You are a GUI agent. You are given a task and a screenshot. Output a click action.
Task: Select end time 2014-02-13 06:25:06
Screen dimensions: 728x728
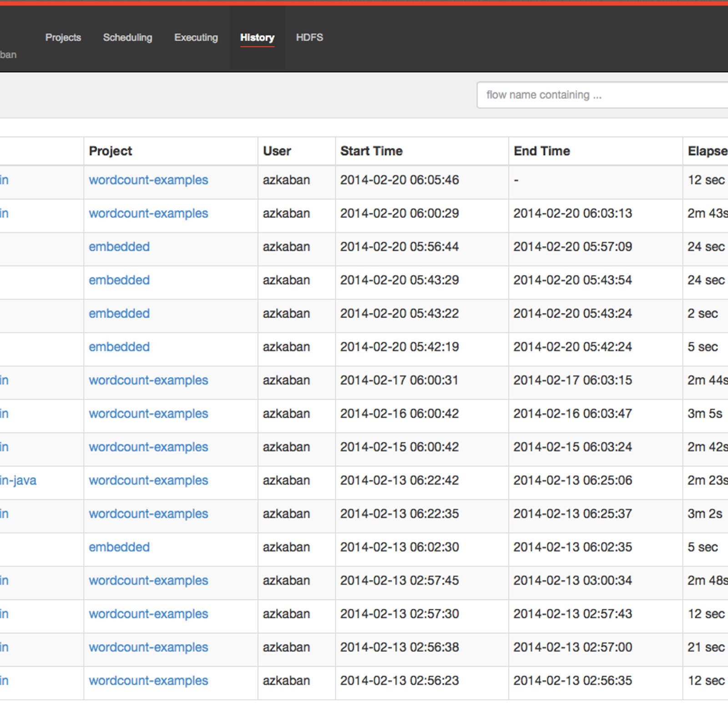(573, 480)
